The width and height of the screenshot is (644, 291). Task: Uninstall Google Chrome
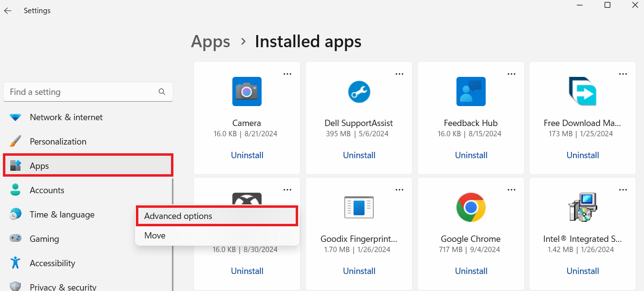tap(471, 271)
